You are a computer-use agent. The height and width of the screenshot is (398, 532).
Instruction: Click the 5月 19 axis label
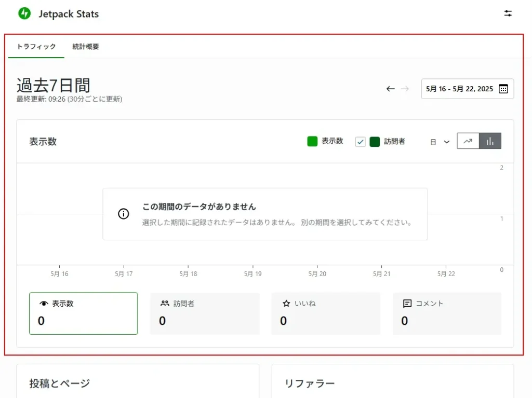253,274
